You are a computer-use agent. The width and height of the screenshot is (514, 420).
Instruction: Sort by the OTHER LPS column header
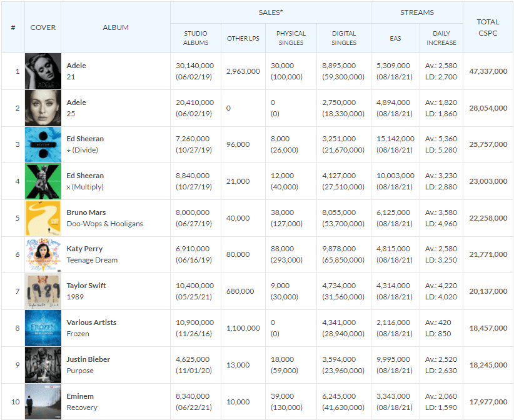click(x=243, y=38)
